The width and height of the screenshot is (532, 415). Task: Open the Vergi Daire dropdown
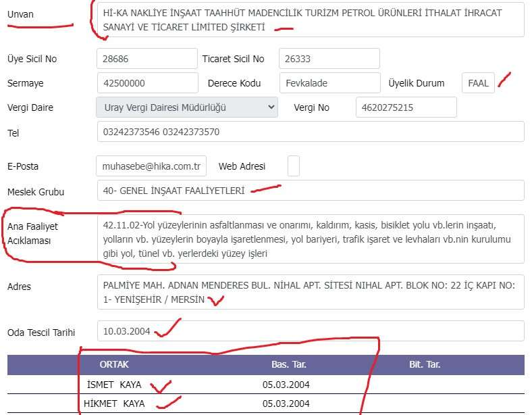187,107
